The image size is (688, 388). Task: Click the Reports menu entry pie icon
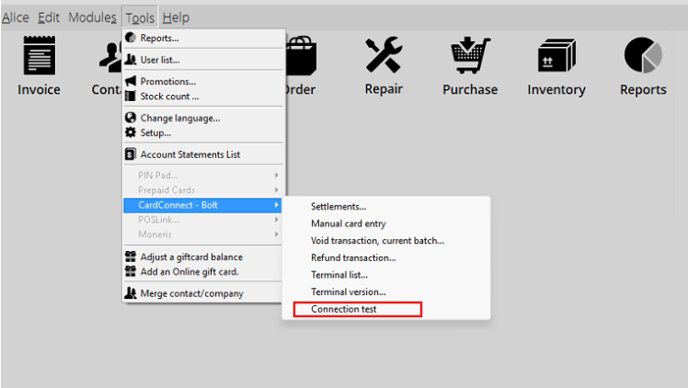click(x=130, y=38)
